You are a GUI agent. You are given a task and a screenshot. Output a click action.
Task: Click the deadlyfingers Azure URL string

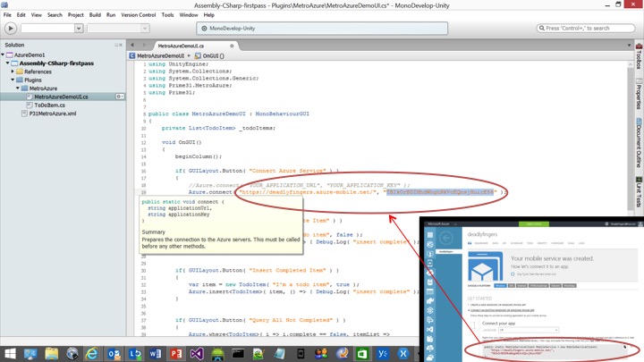pos(307,191)
